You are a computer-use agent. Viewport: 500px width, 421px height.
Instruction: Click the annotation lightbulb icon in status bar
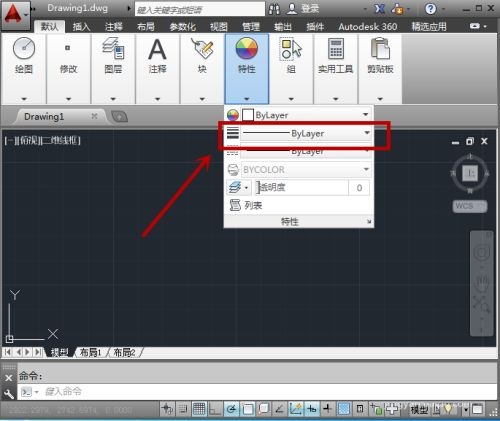point(449,409)
